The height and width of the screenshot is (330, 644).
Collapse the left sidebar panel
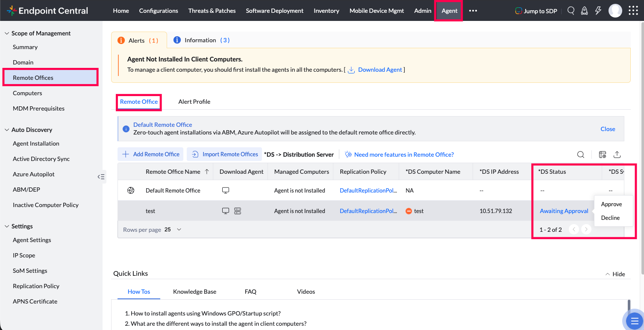click(x=101, y=176)
